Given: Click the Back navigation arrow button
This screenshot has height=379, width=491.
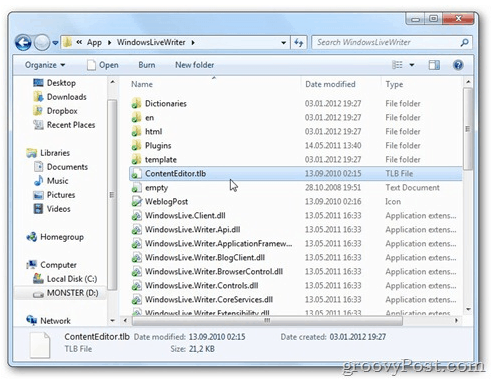Looking at the screenshot, I should click(23, 42).
